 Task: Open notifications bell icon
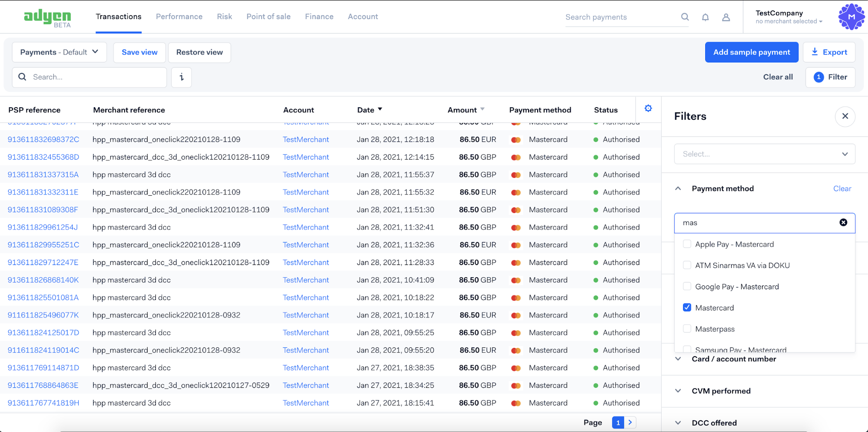coord(705,17)
